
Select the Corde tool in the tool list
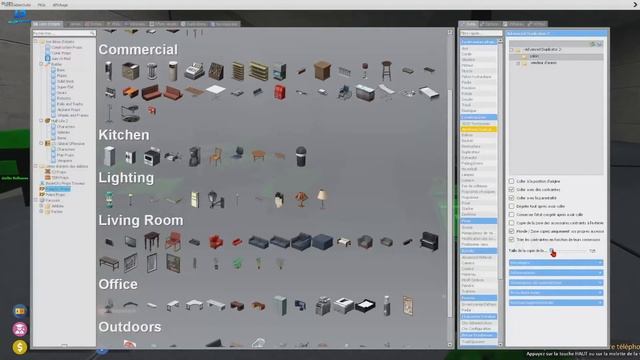tap(478, 54)
